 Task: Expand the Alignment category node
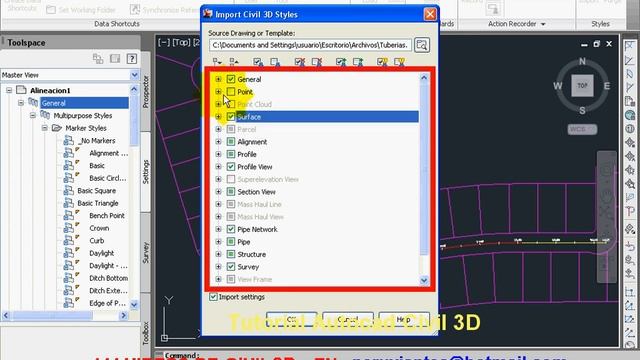coord(218,142)
